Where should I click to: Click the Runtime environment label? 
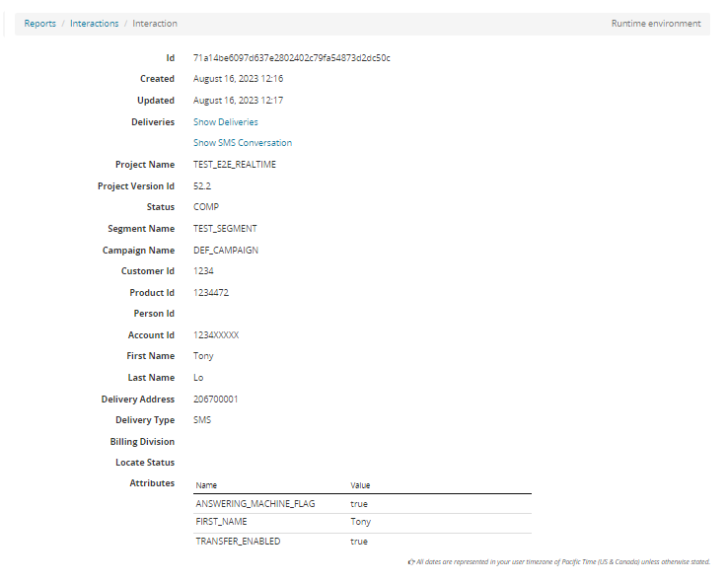[655, 24]
